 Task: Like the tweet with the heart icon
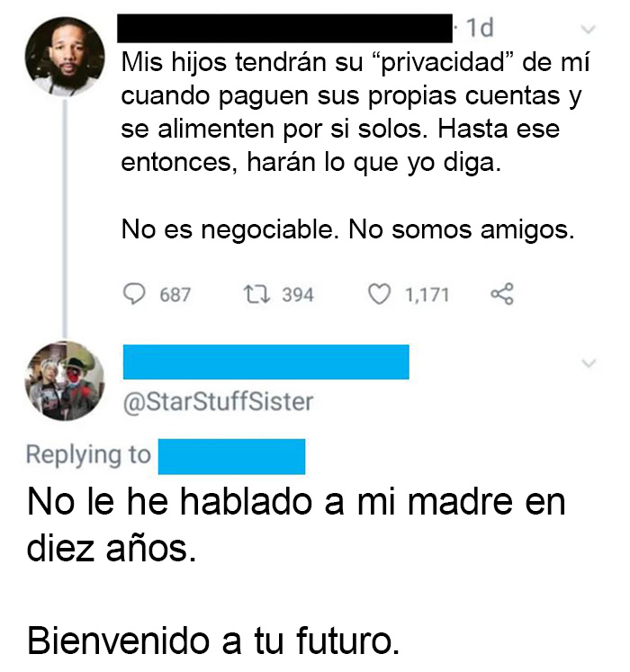click(381, 294)
